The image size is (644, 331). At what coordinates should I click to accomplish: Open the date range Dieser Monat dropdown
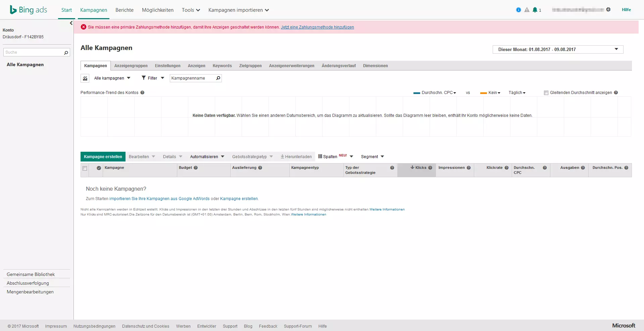coord(558,49)
